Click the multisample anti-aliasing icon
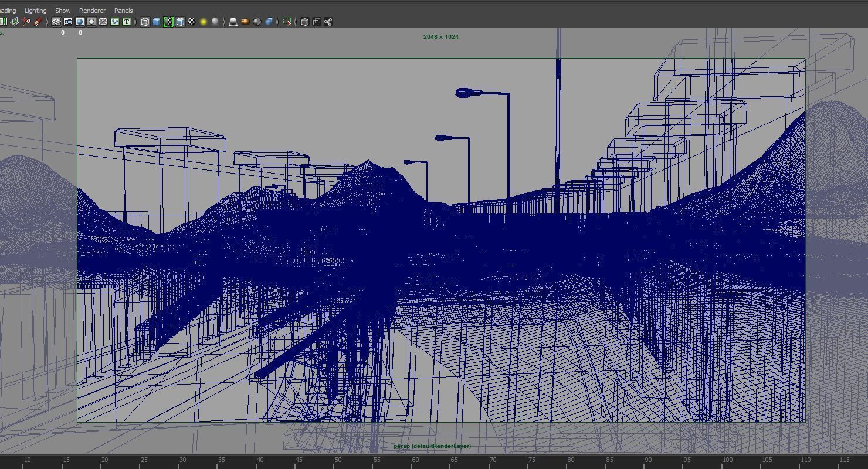868x469 pixels. 257,22
